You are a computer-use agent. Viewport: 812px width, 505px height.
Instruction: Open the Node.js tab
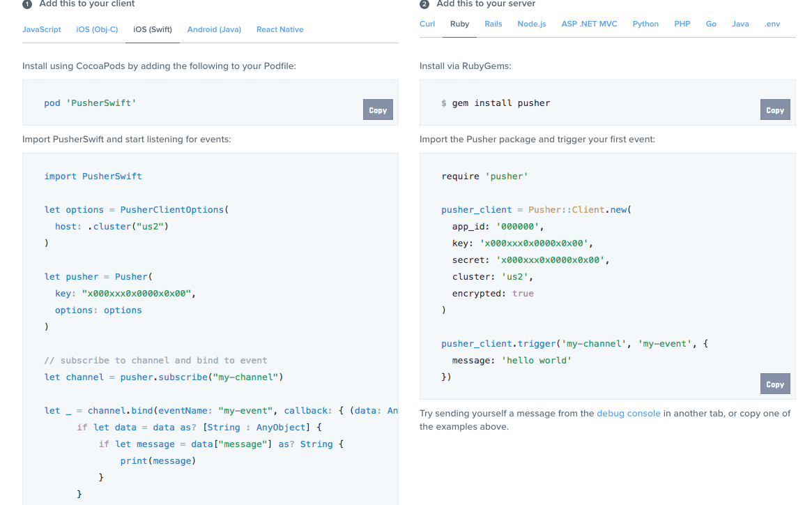(x=532, y=24)
